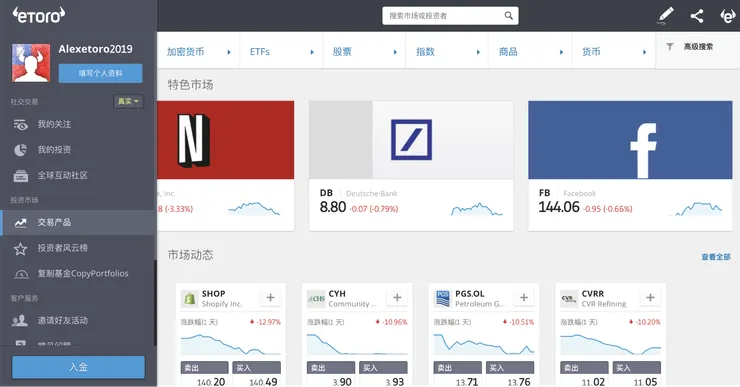Viewport: 740px width, 387px height.
Task: Click the 查看全部 link
Action: click(x=715, y=257)
